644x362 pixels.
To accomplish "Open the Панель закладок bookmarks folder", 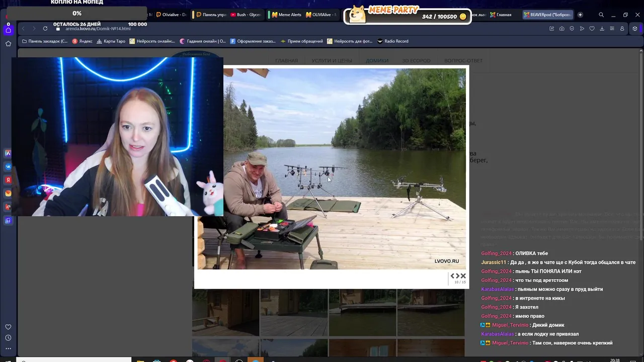I will pos(44,41).
